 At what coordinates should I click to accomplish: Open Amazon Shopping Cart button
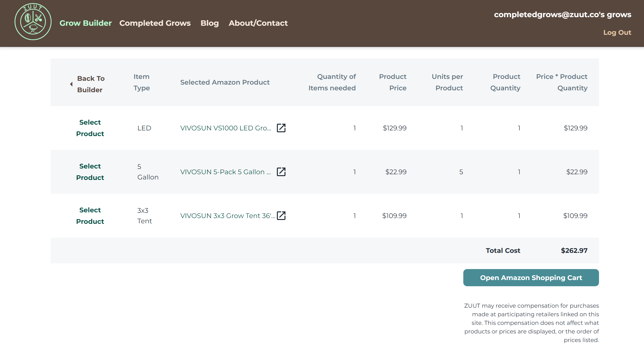pos(531,277)
